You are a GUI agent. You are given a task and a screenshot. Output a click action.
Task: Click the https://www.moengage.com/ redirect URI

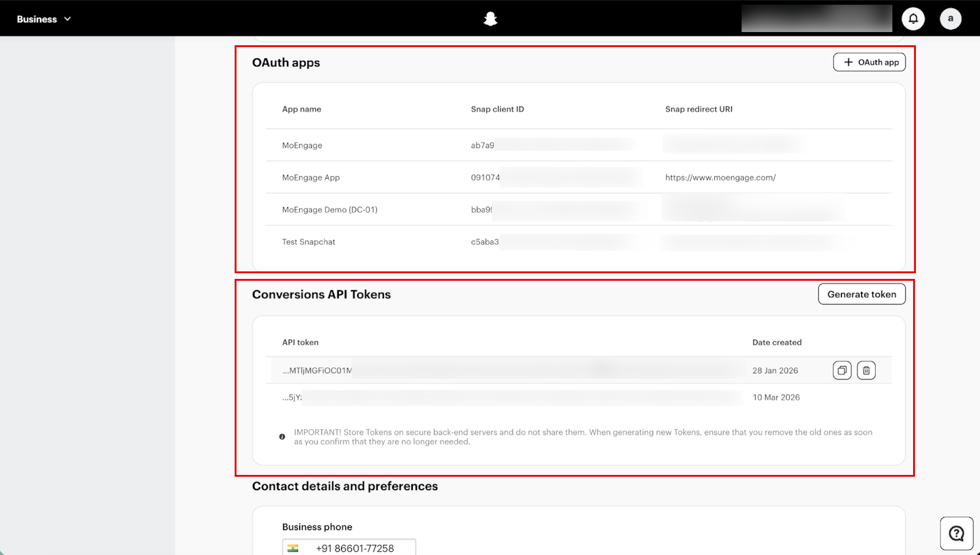720,178
